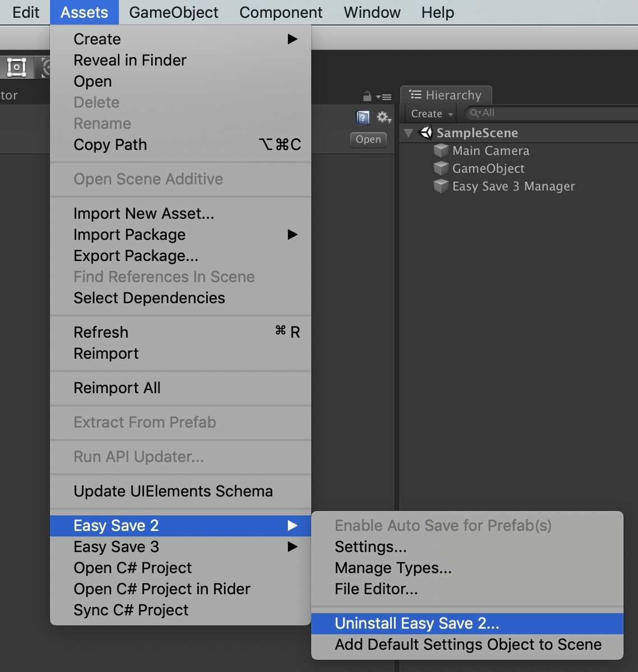Choose Import New Asset...
638x672 pixels.
[x=180, y=214]
